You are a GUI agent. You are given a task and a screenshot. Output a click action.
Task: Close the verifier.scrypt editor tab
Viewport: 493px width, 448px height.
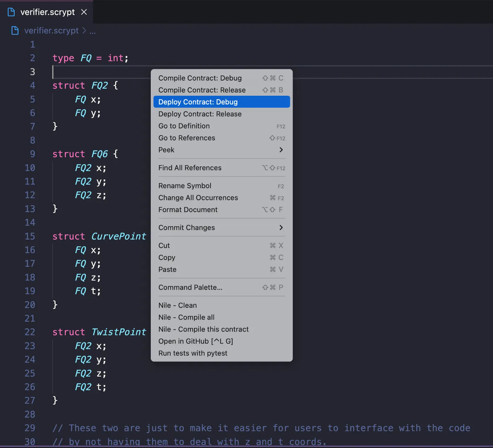pyautogui.click(x=84, y=12)
